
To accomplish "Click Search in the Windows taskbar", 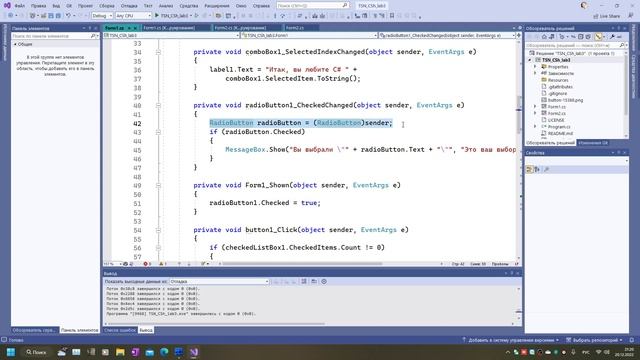I will (x=36, y=352).
